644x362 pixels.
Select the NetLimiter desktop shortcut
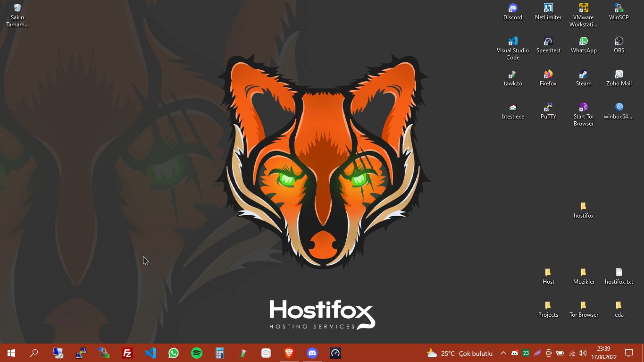coord(548,12)
